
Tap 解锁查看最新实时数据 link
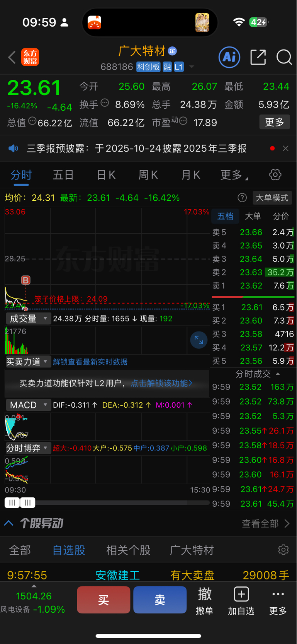pos(90,362)
